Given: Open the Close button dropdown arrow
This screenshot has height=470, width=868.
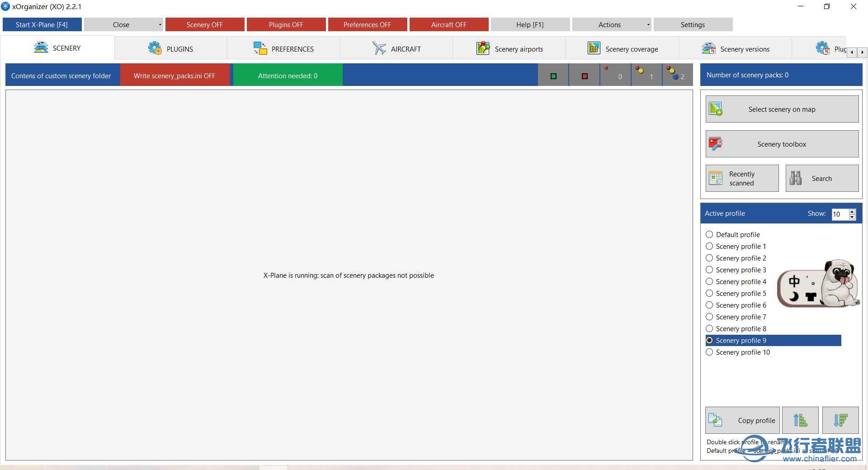Looking at the screenshot, I should click(160, 25).
